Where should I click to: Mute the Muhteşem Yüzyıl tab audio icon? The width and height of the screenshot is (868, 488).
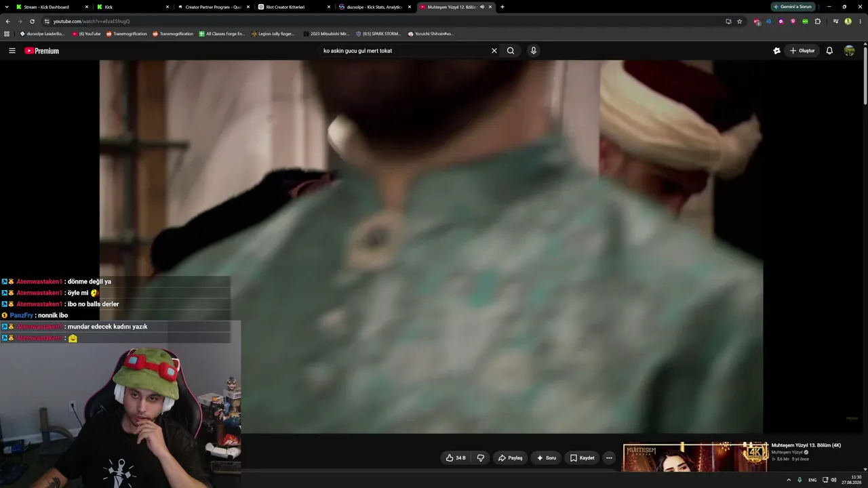[482, 7]
